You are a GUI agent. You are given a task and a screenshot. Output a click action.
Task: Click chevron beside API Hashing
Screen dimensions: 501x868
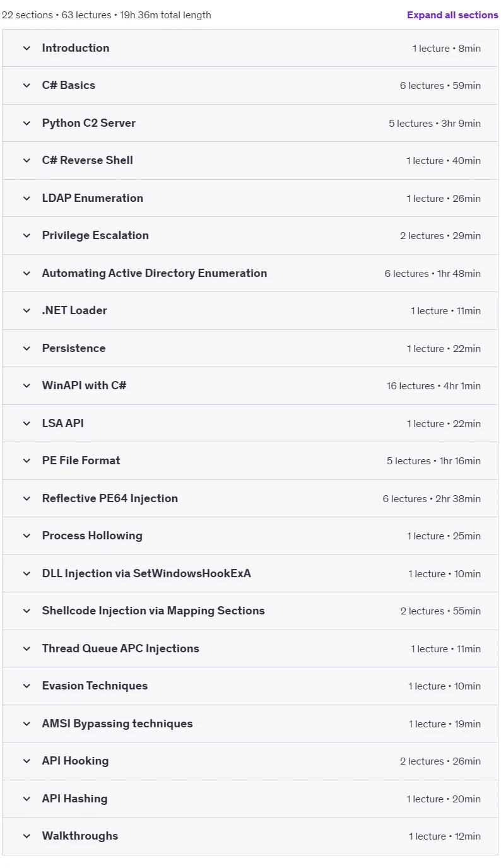[x=27, y=799]
